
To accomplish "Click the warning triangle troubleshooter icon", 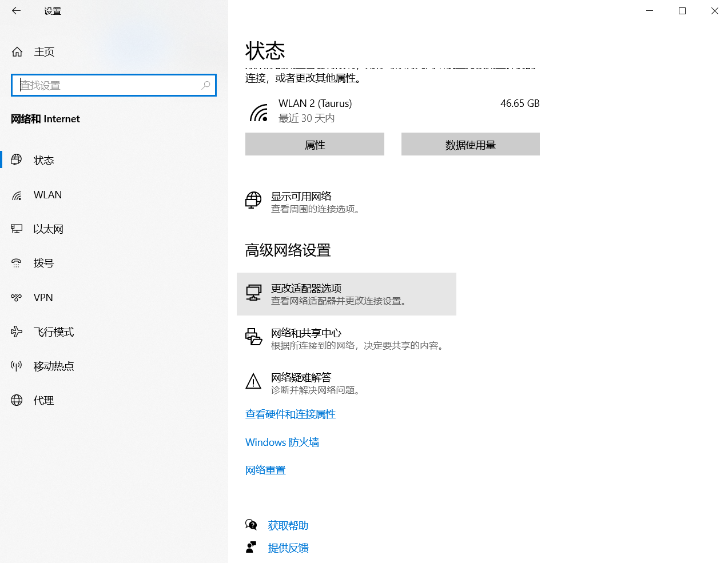I will tap(253, 381).
